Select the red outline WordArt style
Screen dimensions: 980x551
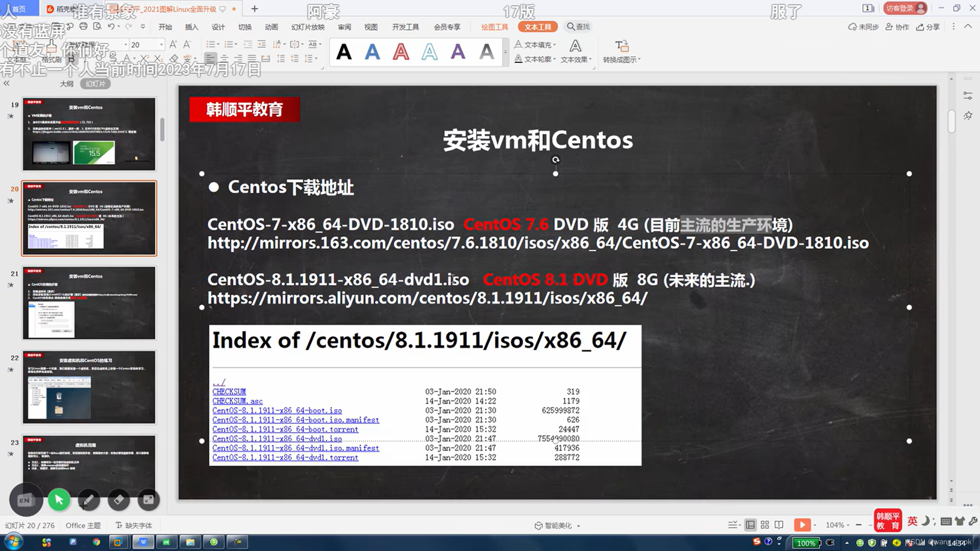tap(401, 52)
